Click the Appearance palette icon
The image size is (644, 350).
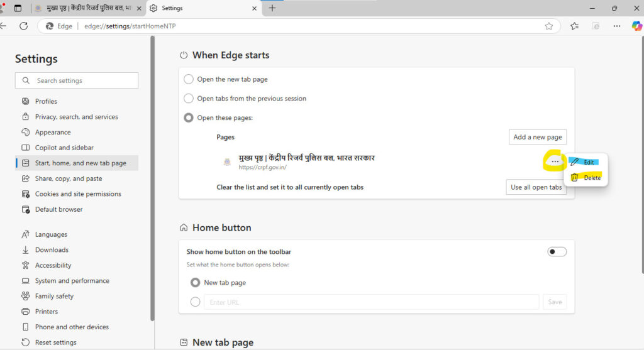pyautogui.click(x=25, y=132)
